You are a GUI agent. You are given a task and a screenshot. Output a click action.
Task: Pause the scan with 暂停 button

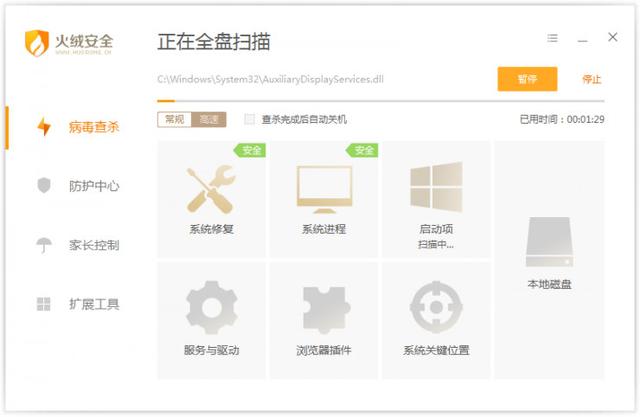(x=527, y=79)
